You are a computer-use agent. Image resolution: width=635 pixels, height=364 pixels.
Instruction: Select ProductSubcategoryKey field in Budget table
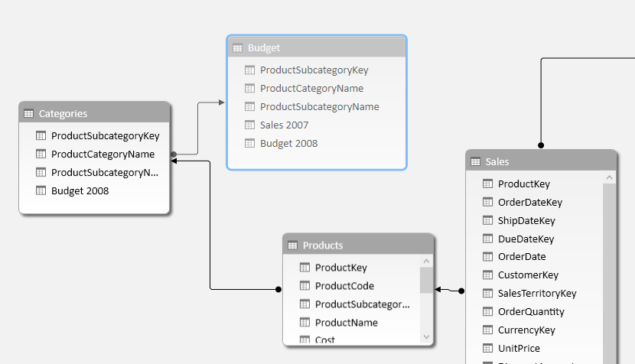(314, 70)
